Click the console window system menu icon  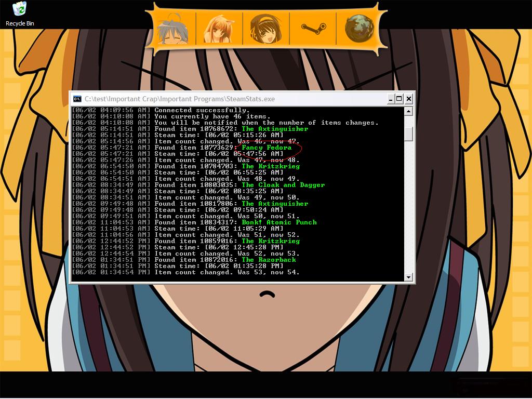click(x=77, y=99)
